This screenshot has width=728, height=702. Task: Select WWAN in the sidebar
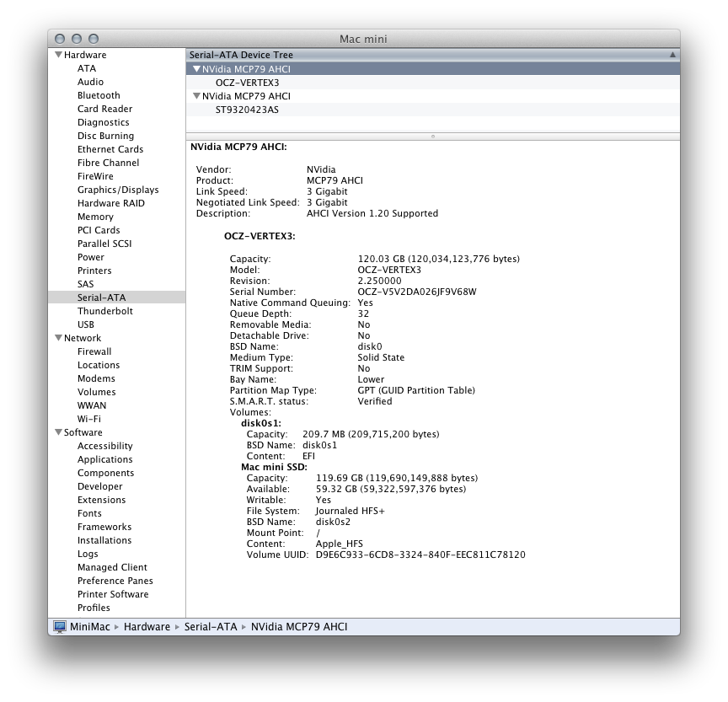(x=92, y=405)
